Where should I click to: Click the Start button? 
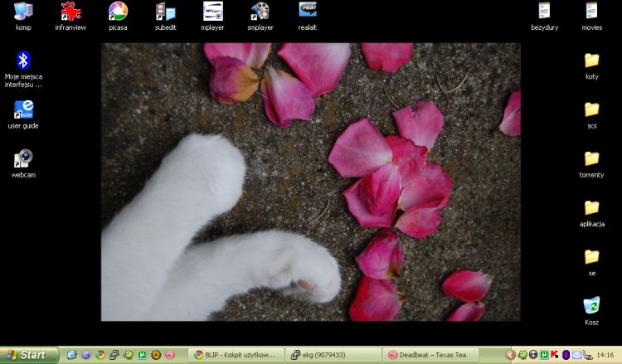click(29, 355)
